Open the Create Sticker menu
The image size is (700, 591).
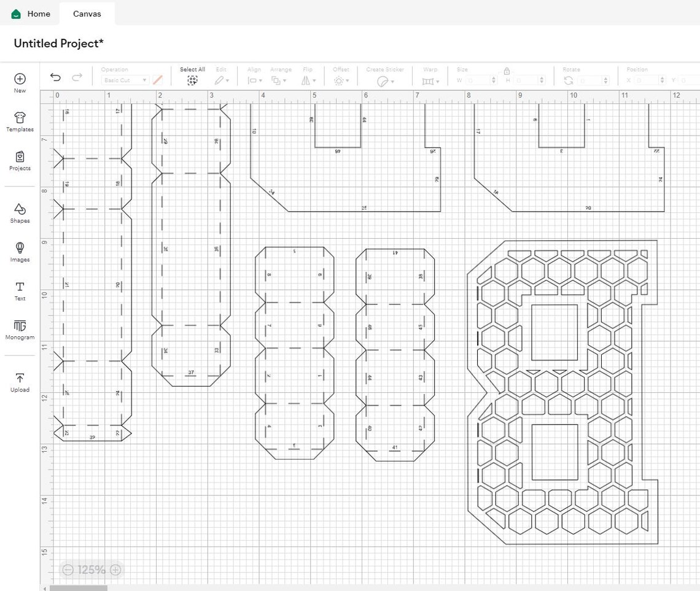386,81
